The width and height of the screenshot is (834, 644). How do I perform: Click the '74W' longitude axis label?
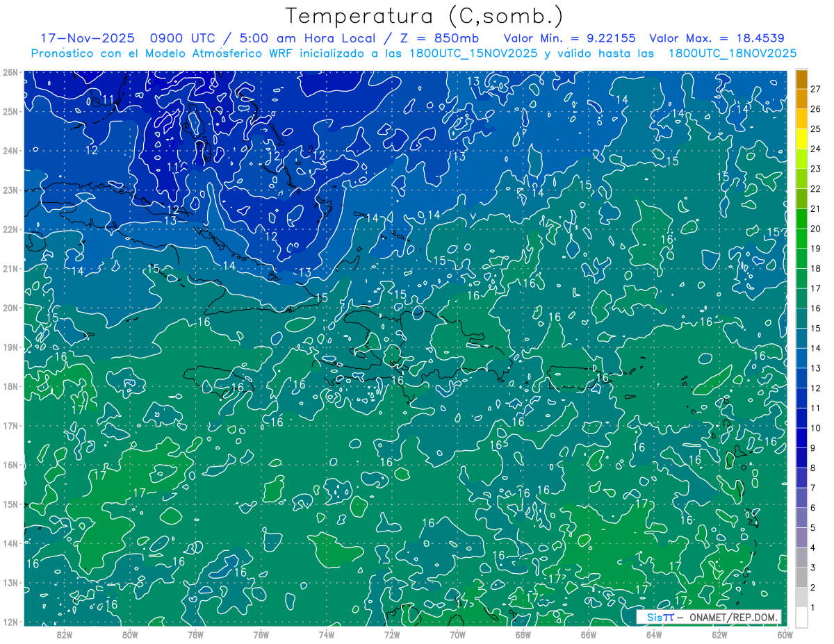click(x=327, y=635)
